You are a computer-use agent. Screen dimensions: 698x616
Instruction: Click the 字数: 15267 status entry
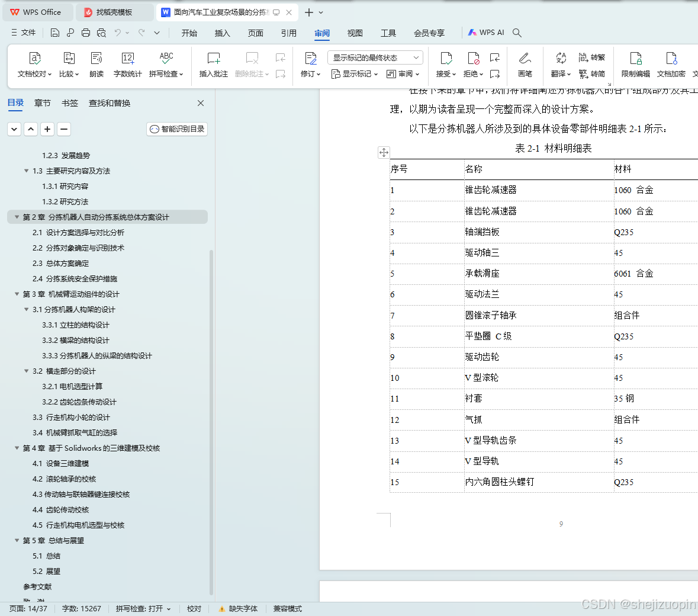82,608
